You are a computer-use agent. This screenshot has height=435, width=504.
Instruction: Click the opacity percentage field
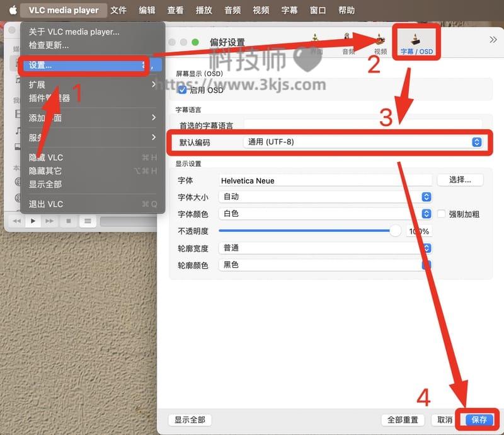[419, 231]
